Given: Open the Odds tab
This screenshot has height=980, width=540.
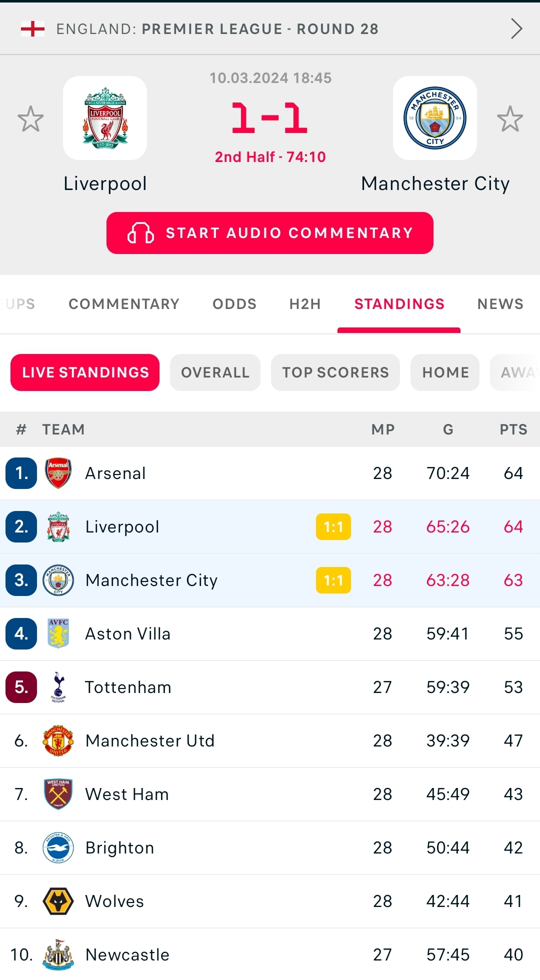Looking at the screenshot, I should (x=234, y=304).
